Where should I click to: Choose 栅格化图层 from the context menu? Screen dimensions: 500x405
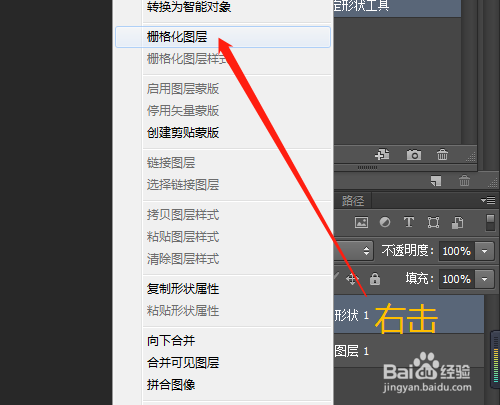(223, 37)
